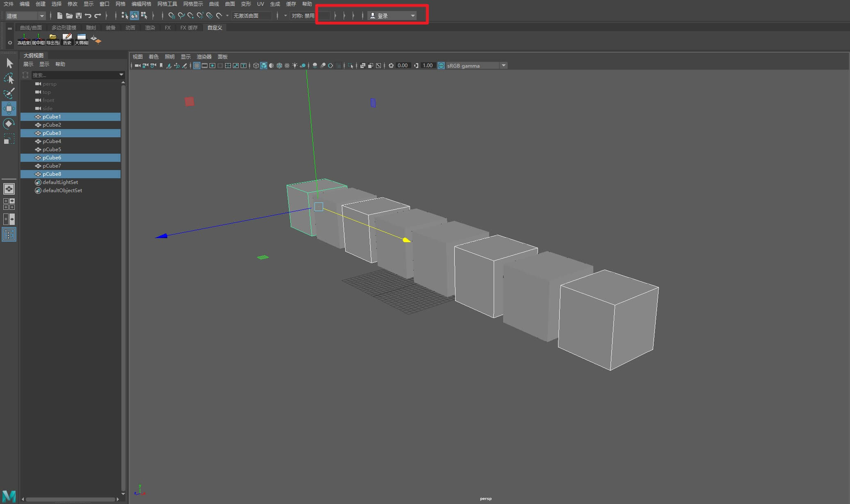Click the 历史 shelf icon
850x504 pixels.
[x=67, y=39]
